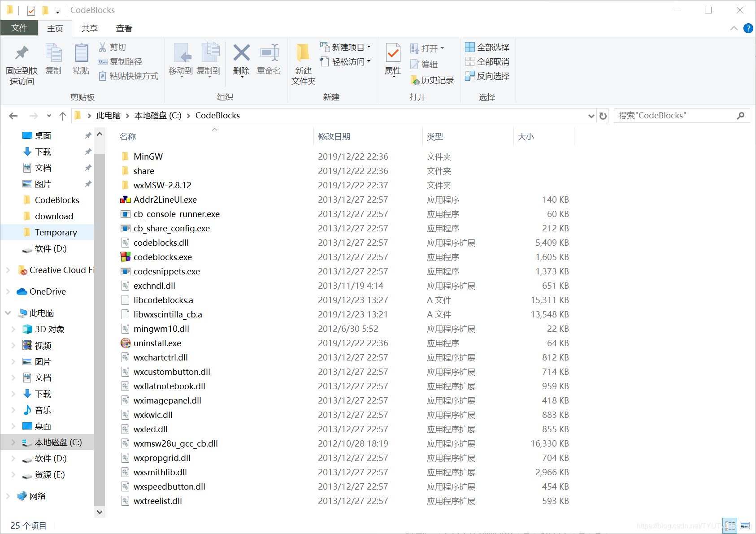Select the codeblocks.exe file
This screenshot has height=534, width=756.
(163, 257)
